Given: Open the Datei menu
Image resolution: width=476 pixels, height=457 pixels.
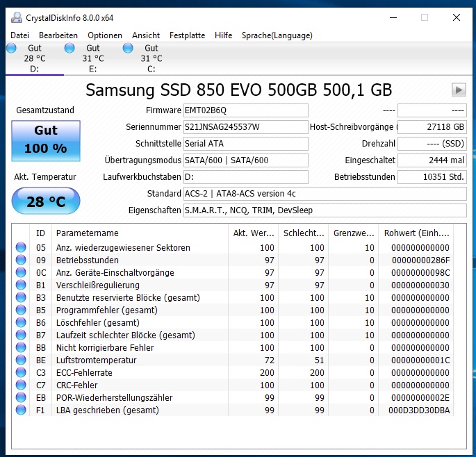Looking at the screenshot, I should (x=19, y=35).
